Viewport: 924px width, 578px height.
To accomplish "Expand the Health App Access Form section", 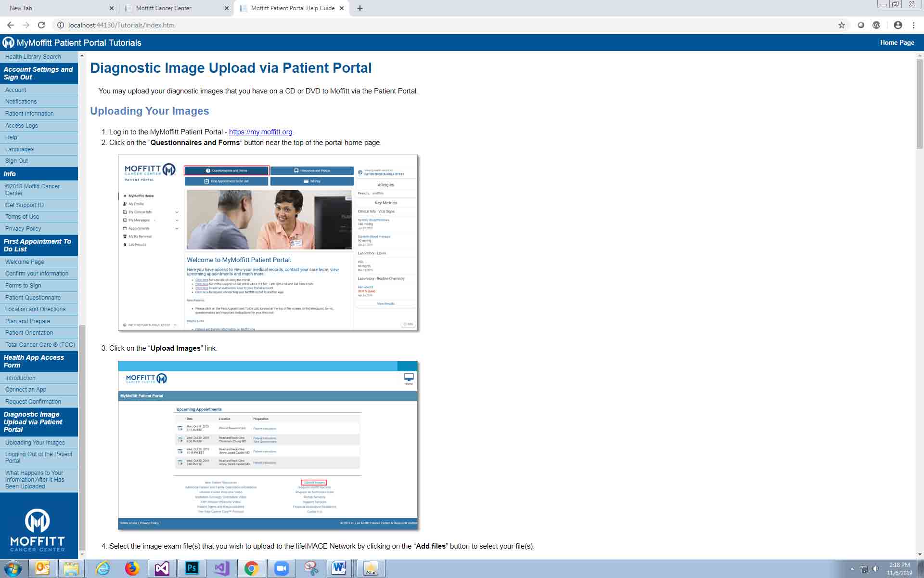I will [34, 361].
